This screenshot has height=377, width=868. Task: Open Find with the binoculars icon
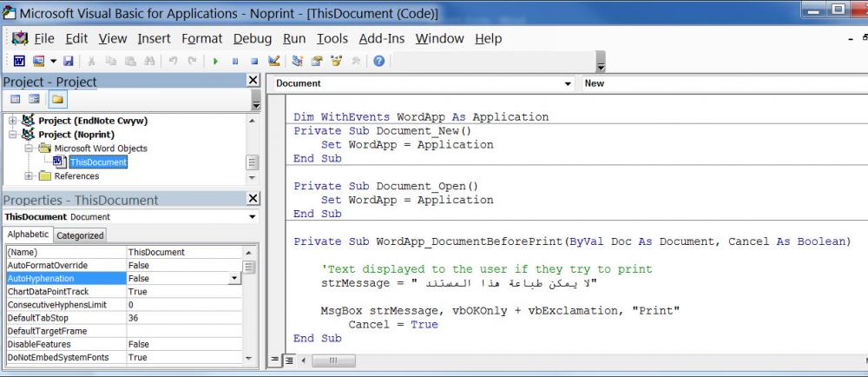[x=149, y=61]
